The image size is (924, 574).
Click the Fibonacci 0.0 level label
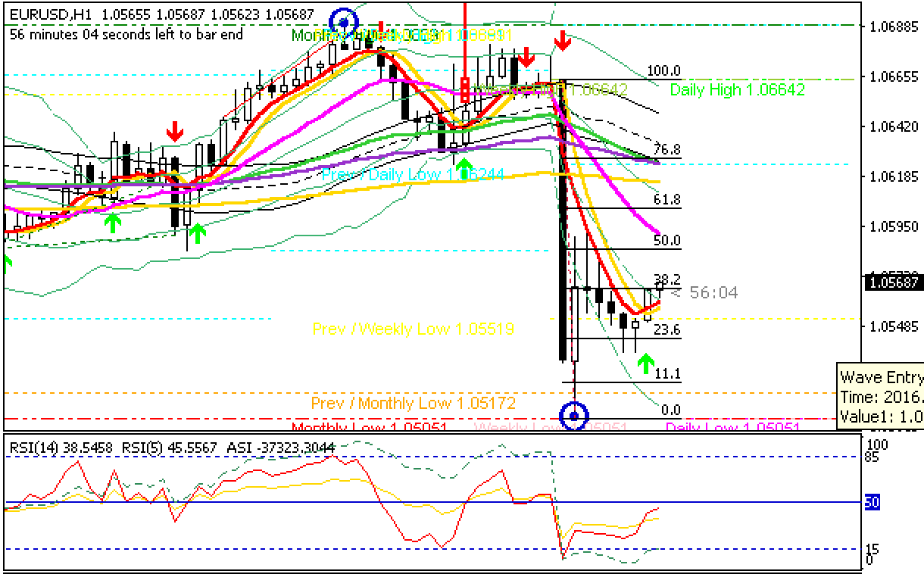pyautogui.click(x=671, y=410)
